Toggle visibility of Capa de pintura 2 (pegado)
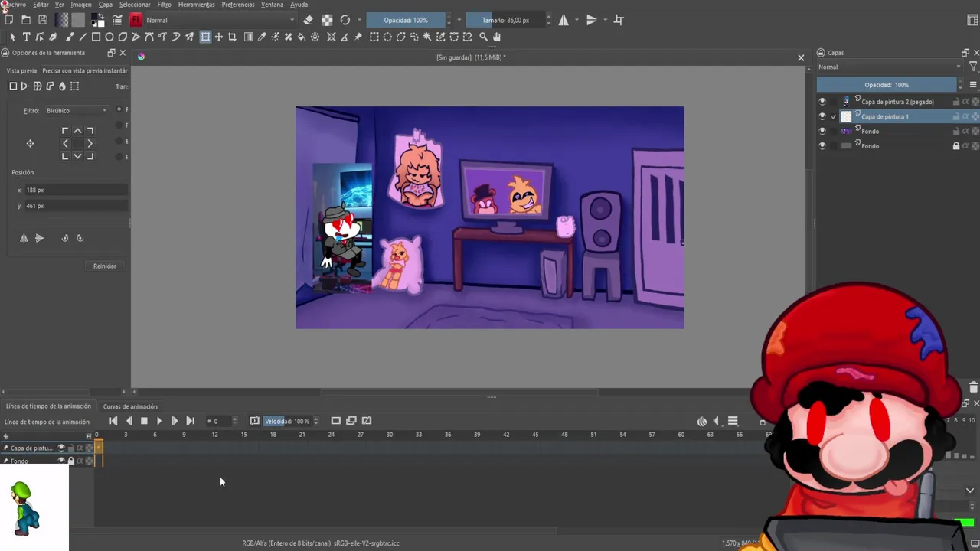 pyautogui.click(x=822, y=102)
